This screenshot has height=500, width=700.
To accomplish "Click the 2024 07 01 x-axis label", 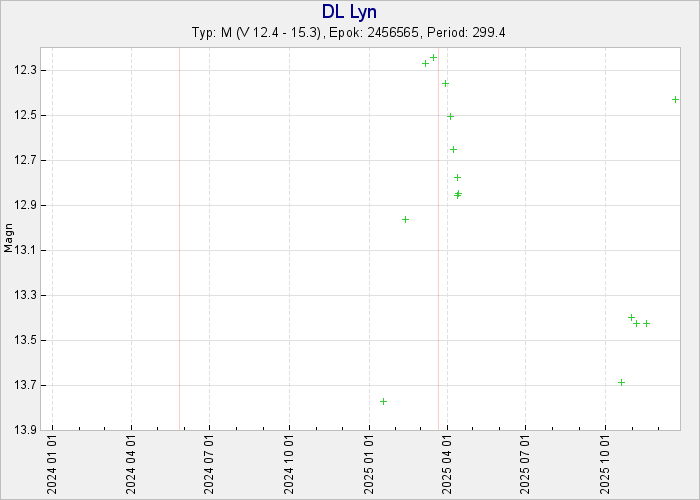I will (x=210, y=464).
